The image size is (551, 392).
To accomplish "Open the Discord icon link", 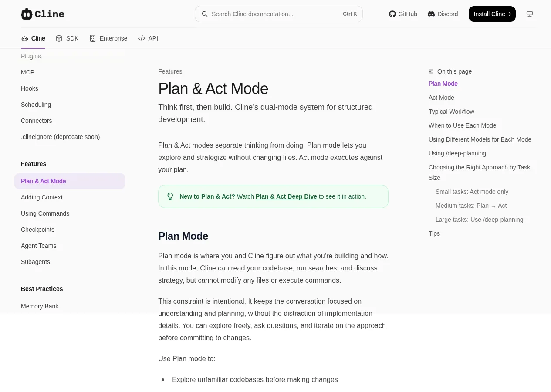I will tap(431, 14).
